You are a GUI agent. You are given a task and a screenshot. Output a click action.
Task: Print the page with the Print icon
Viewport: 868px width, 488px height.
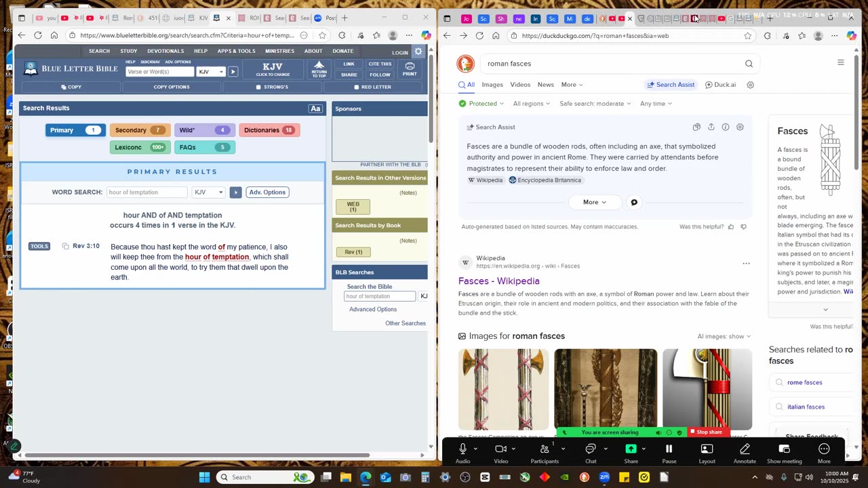tap(410, 69)
